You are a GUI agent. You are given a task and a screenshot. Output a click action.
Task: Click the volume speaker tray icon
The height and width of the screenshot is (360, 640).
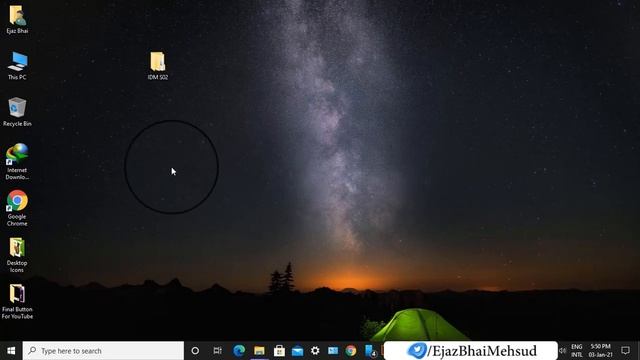pos(563,351)
